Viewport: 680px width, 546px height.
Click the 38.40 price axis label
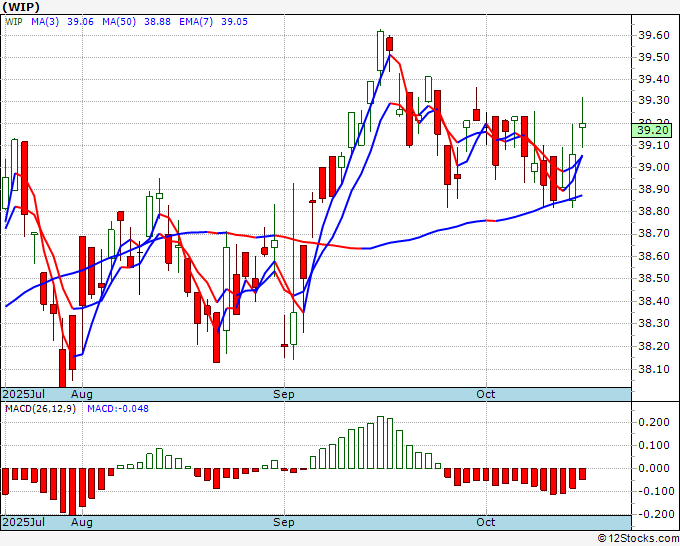tap(654, 301)
